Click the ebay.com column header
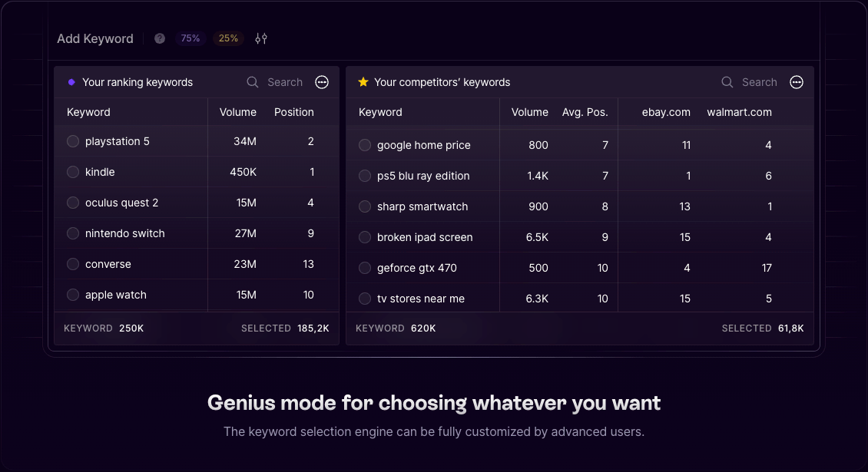Viewport: 868px width, 472px height. tap(666, 112)
